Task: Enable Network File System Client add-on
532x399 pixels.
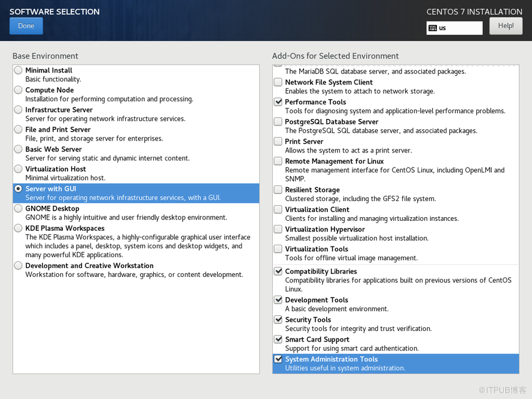Action: [278, 83]
